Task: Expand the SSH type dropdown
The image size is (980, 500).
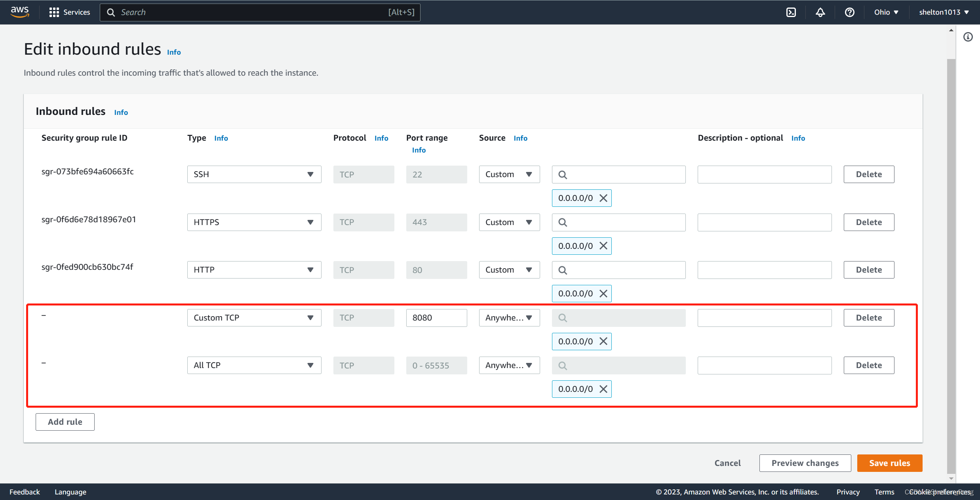Action: tap(254, 174)
